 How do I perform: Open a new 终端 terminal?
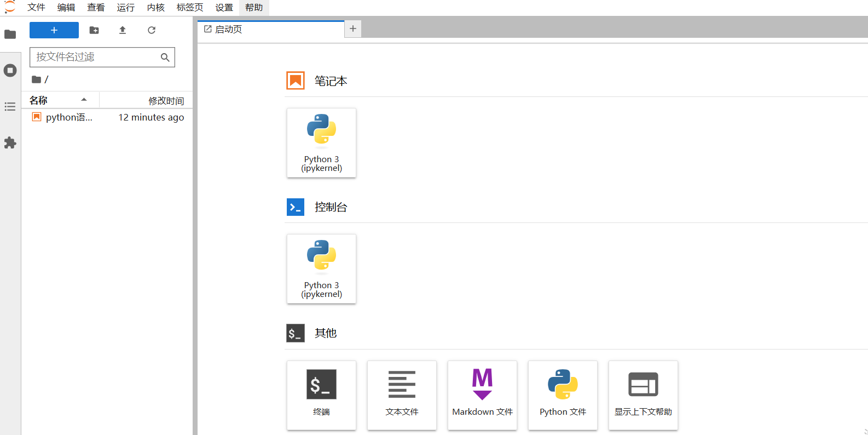322,395
